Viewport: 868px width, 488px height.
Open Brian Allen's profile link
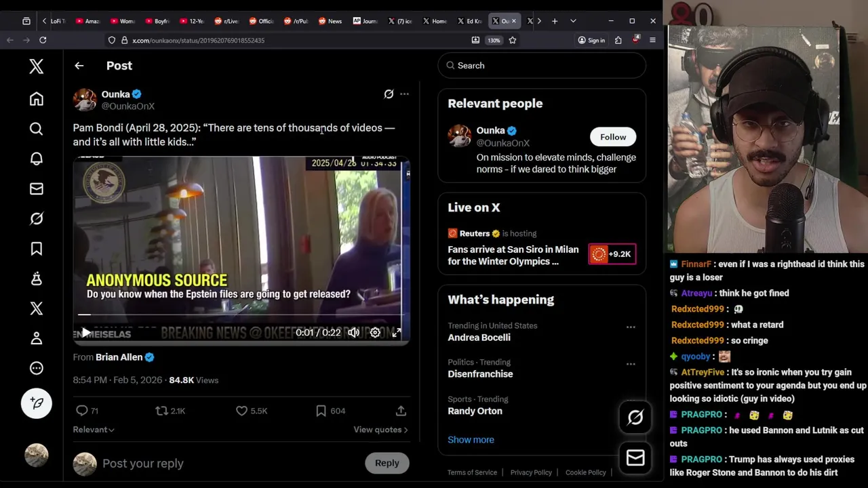coord(125,357)
